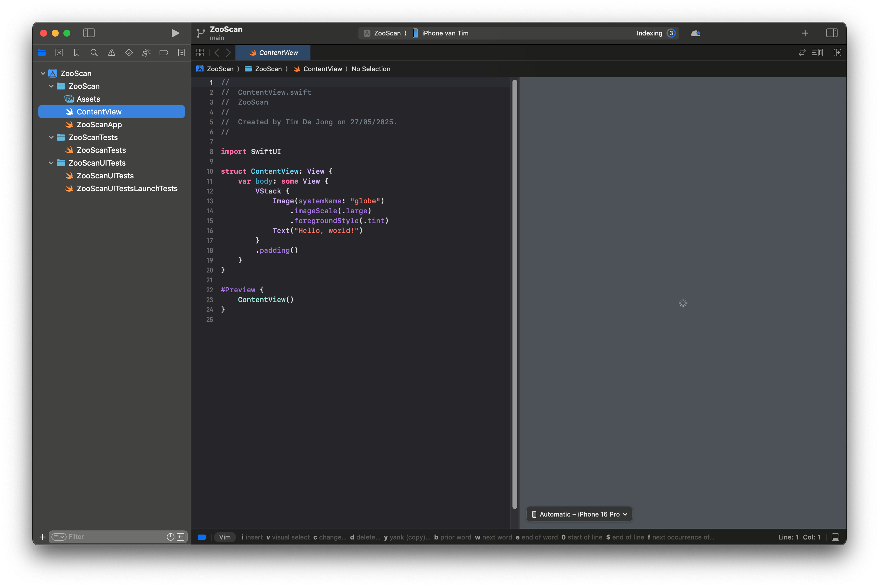Open the Project navigator folder icon

tap(42, 53)
